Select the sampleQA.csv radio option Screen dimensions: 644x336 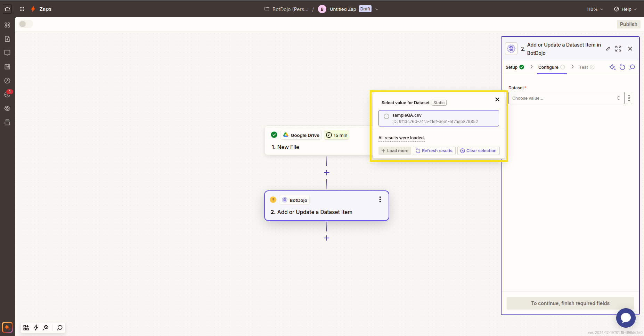point(386,116)
